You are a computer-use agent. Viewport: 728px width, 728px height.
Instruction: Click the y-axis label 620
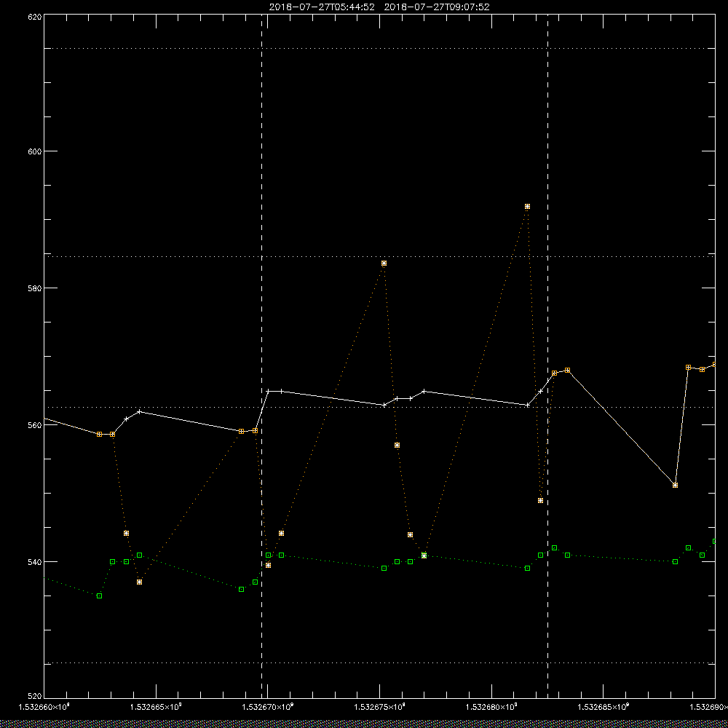click(35, 17)
